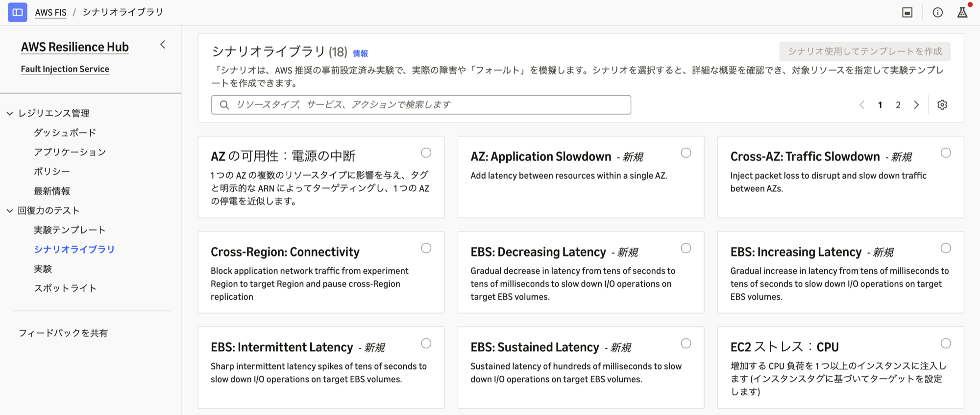980x415 pixels.
Task: Open アプリケーション in the sidebar
Action: tap(70, 152)
